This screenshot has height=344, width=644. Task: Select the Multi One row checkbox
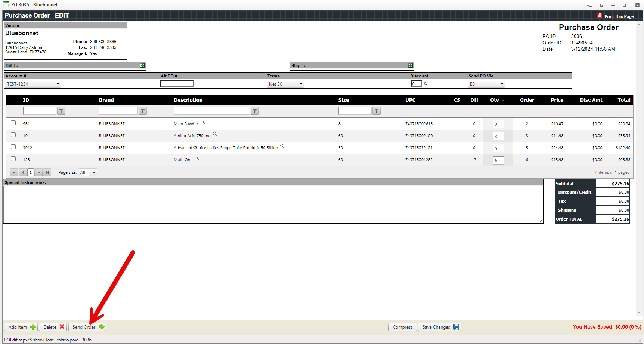(13, 159)
